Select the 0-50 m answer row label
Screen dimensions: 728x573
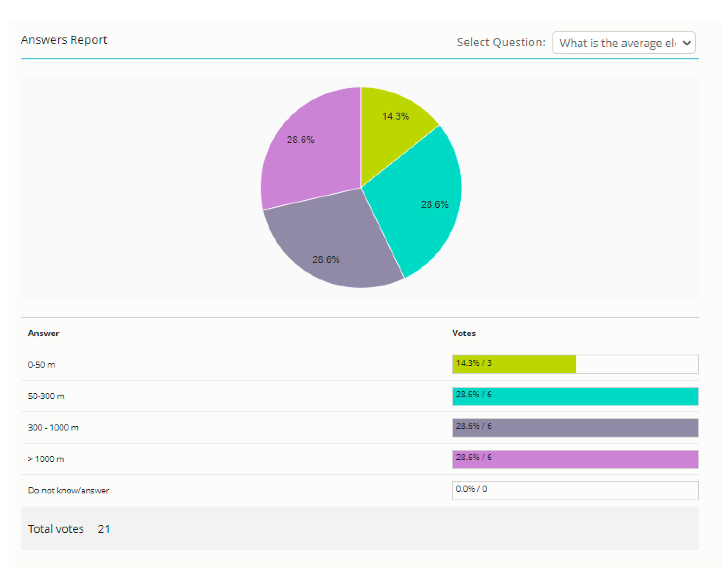(x=41, y=365)
